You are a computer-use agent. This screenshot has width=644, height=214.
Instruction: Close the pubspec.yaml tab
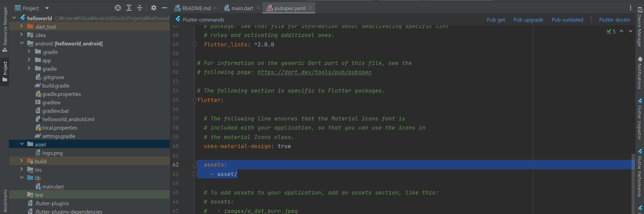click(310, 8)
